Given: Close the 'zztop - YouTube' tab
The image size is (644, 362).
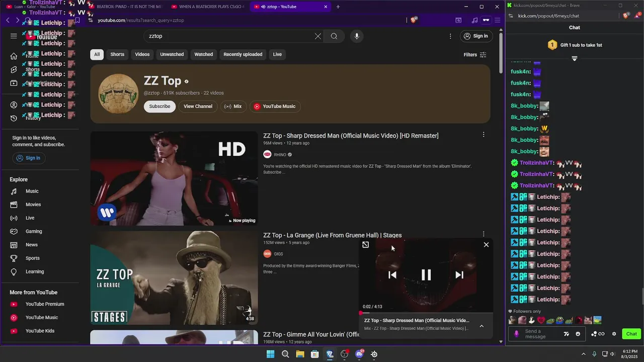Looking at the screenshot, I should point(326,7).
